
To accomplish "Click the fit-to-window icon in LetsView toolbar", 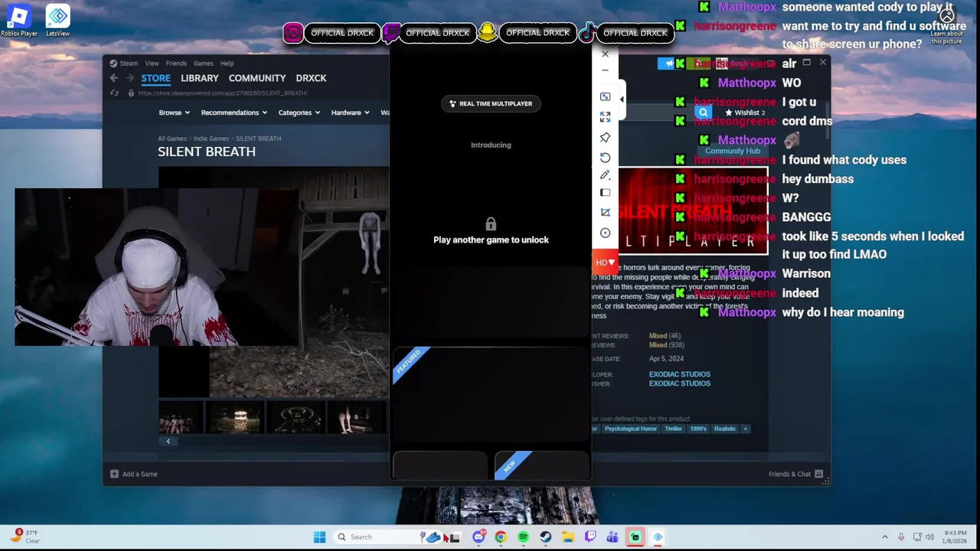I will pos(605,96).
